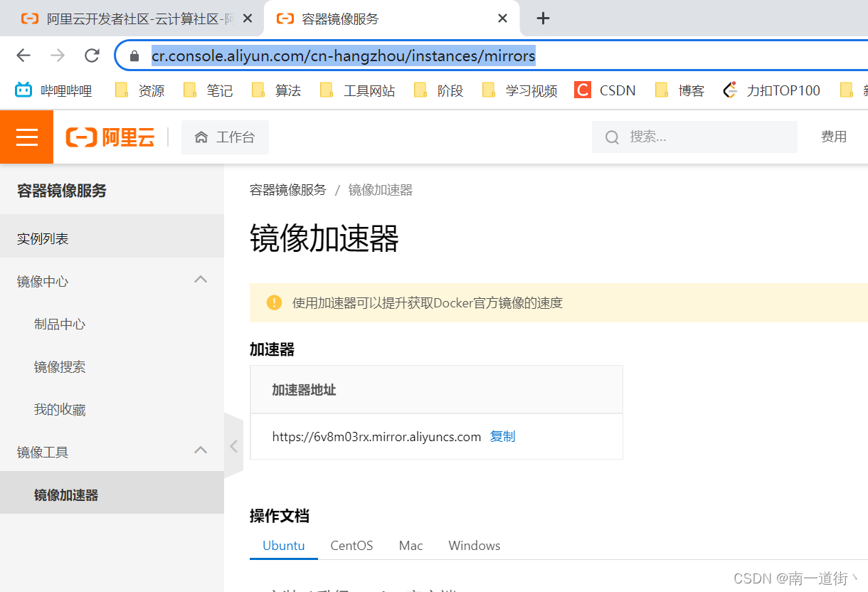Open the 工作台 workbench button
The width and height of the screenshot is (868, 592).
point(225,137)
